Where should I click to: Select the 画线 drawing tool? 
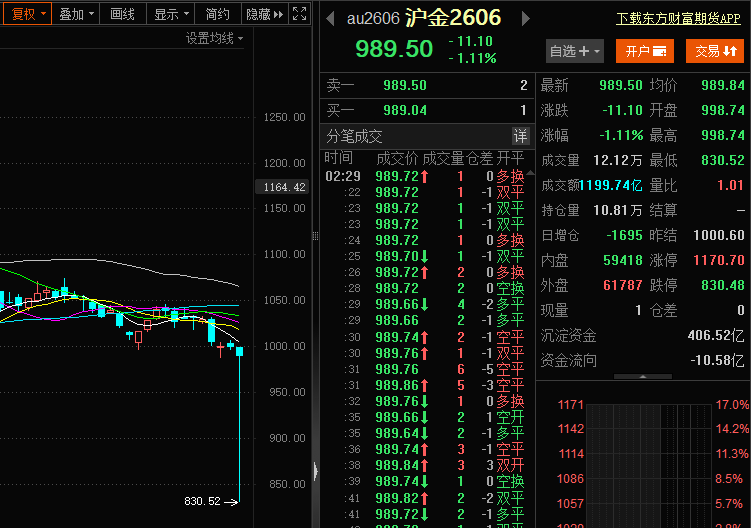pos(122,13)
